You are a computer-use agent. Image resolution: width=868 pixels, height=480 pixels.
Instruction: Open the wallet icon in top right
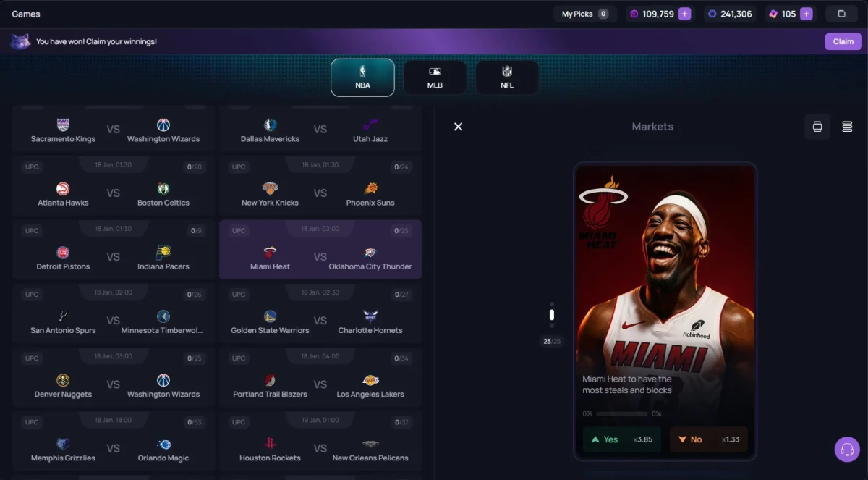coord(841,14)
